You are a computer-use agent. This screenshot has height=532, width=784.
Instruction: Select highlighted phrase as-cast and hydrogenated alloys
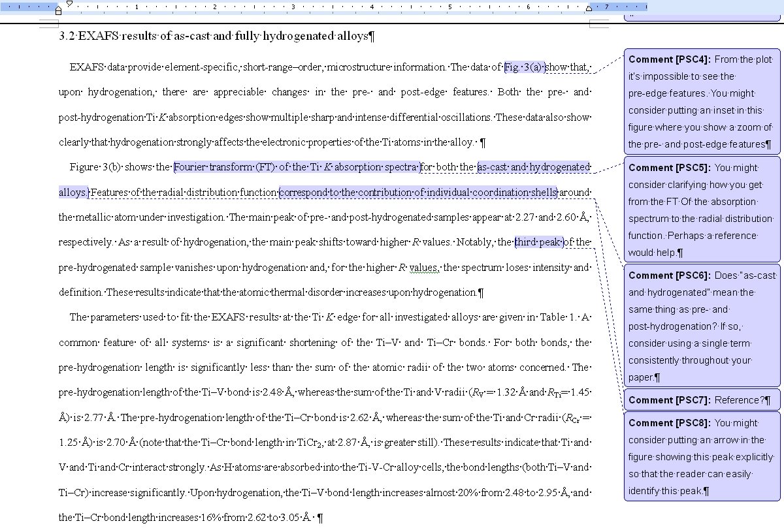534,167
